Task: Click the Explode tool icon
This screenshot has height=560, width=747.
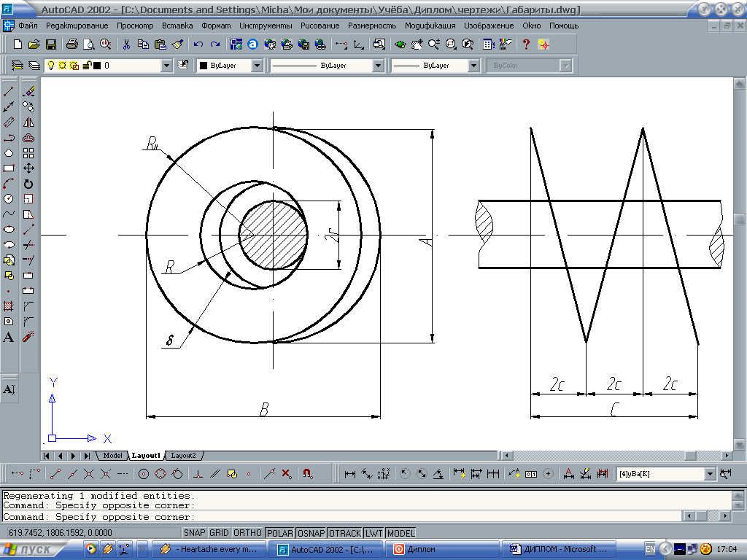Action: tap(28, 337)
